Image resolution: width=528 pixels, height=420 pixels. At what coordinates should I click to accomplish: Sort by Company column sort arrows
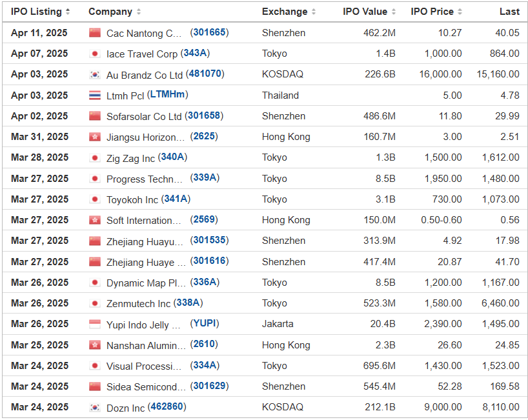(x=138, y=12)
